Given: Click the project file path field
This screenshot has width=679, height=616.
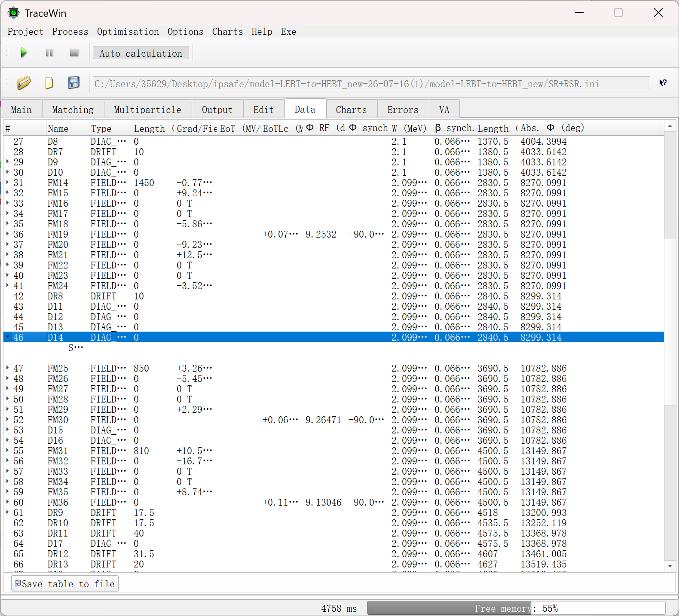Looking at the screenshot, I should coord(371,83).
